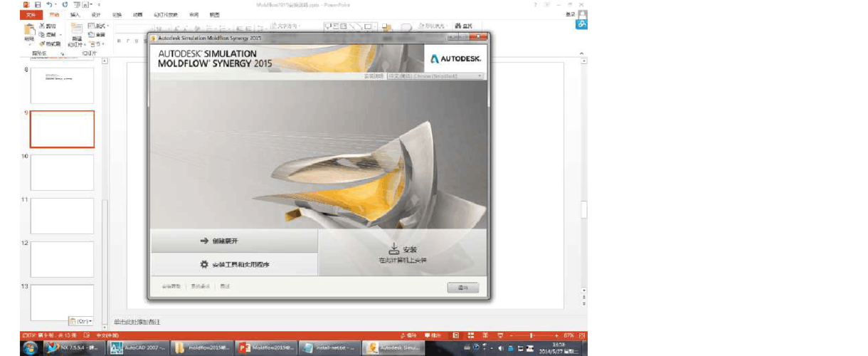Open the Paste Options (Ctrl) popup
868x356 pixels.
coord(80,321)
